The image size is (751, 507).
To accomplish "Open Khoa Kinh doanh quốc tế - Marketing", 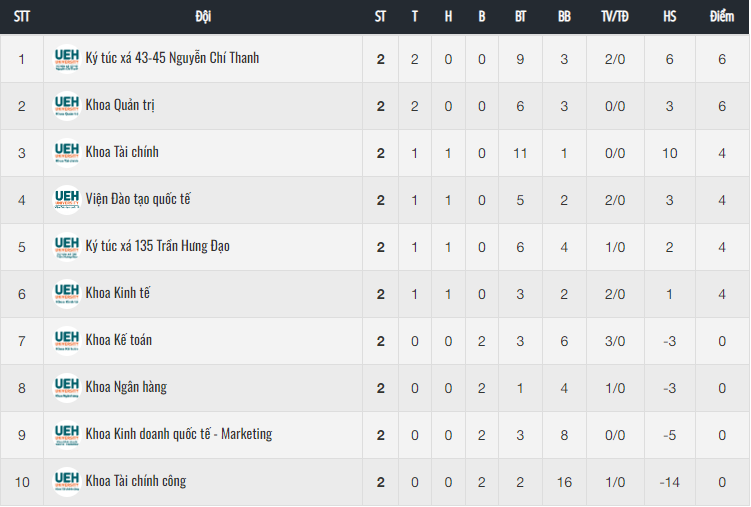I will [179, 434].
